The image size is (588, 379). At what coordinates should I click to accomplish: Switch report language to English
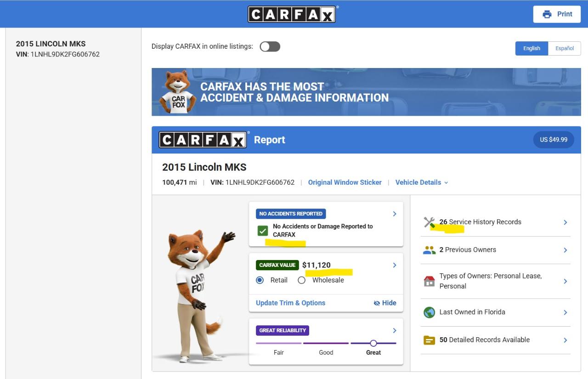532,48
